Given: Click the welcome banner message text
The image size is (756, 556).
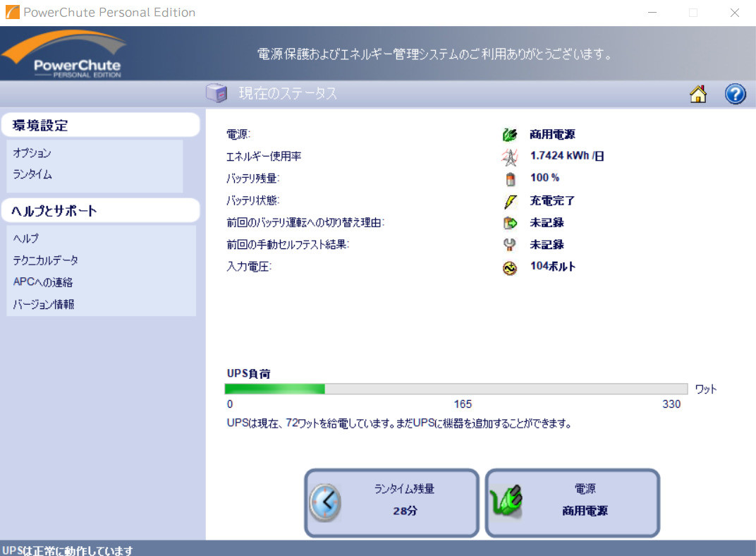Looking at the screenshot, I should click(434, 54).
